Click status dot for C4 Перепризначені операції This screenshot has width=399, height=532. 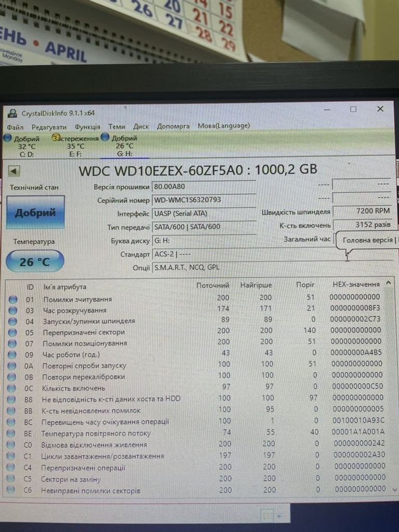[11, 467]
